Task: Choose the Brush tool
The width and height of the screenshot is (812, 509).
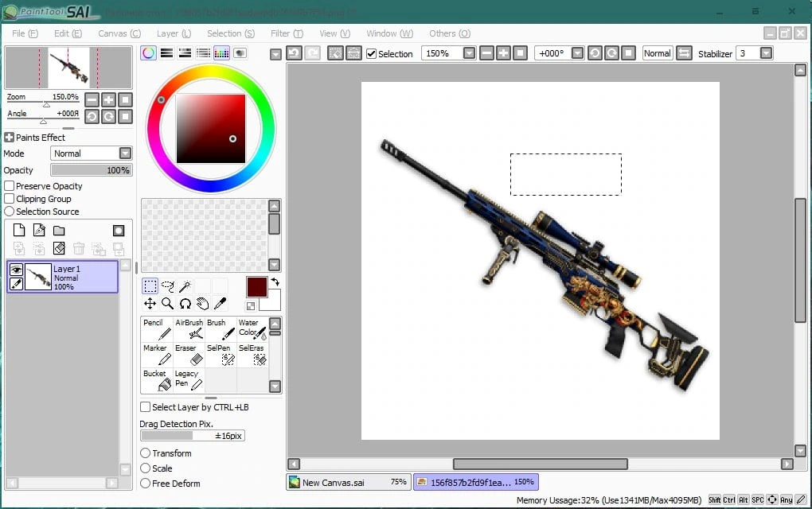Action: pos(221,329)
